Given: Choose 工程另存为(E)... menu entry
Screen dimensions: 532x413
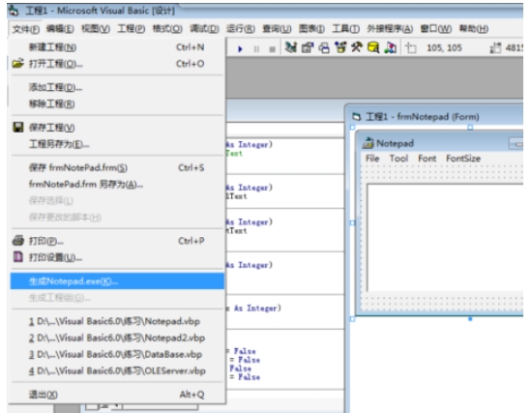Looking at the screenshot, I should 117,144.
